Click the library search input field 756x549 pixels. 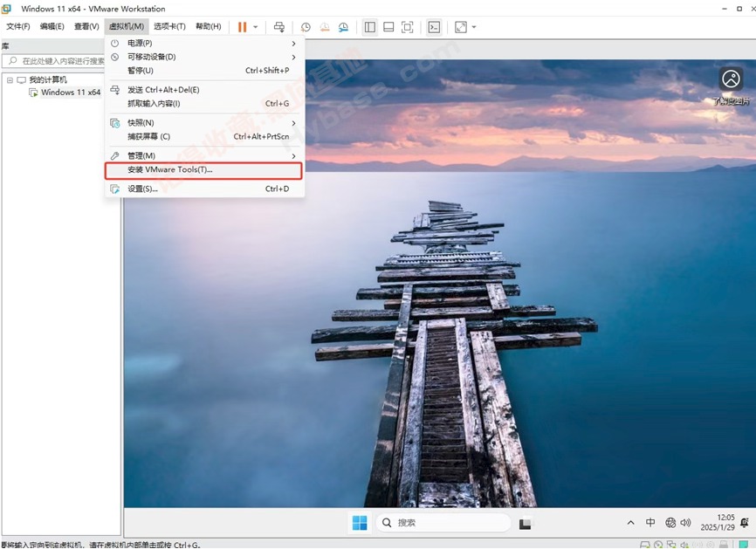[65, 61]
